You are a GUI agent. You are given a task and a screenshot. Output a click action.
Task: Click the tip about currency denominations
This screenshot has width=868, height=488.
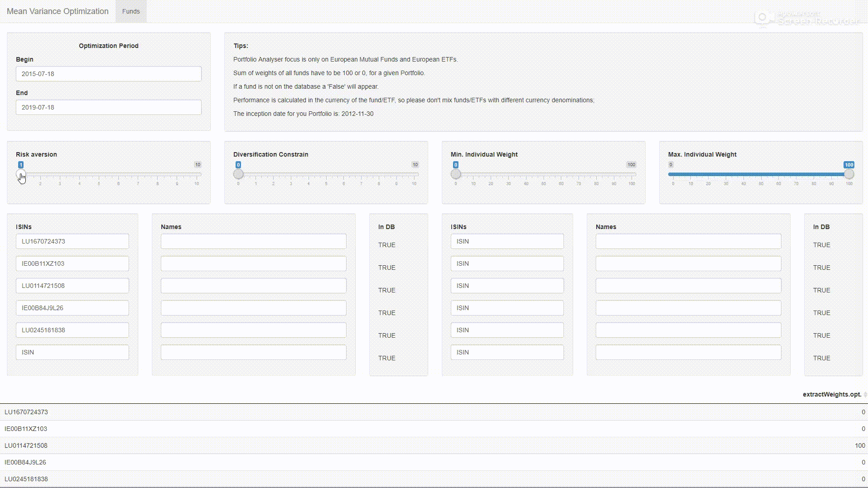[x=414, y=100]
